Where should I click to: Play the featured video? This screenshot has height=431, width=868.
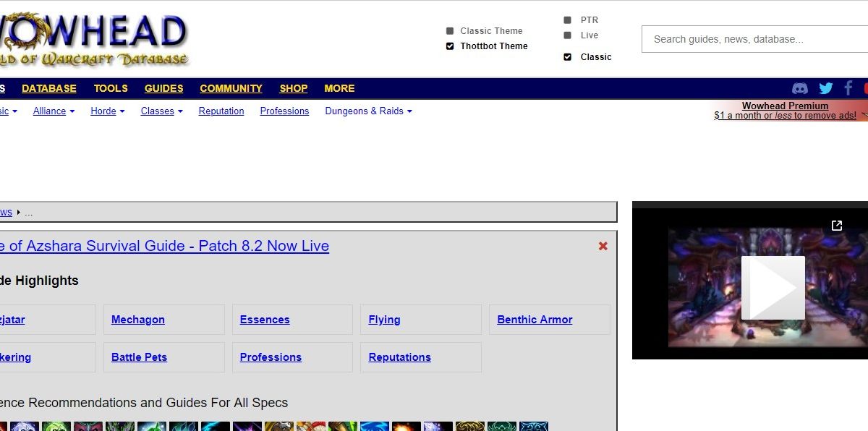(773, 287)
